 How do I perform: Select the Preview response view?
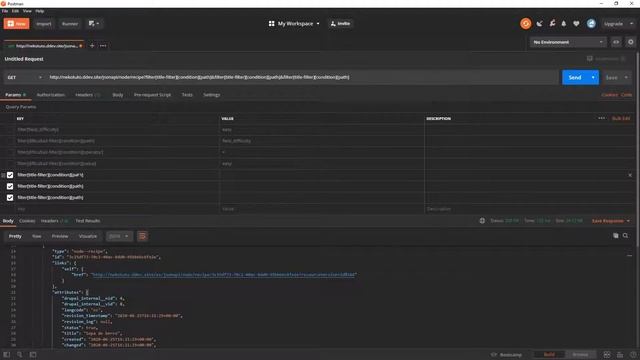60,236
